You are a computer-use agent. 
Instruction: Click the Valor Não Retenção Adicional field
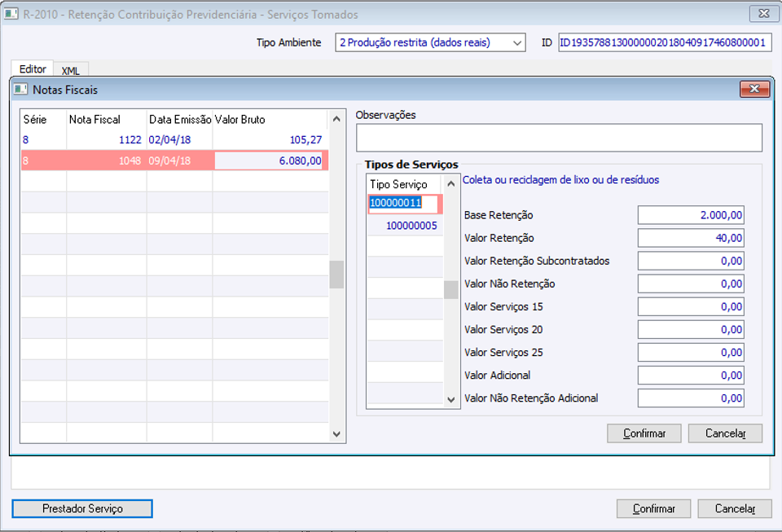click(x=691, y=399)
